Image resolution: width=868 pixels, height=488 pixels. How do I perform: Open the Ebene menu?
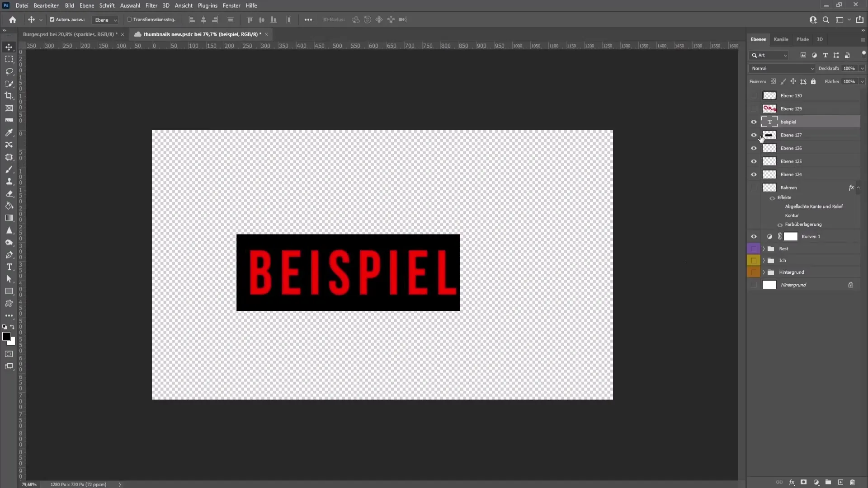(x=86, y=5)
